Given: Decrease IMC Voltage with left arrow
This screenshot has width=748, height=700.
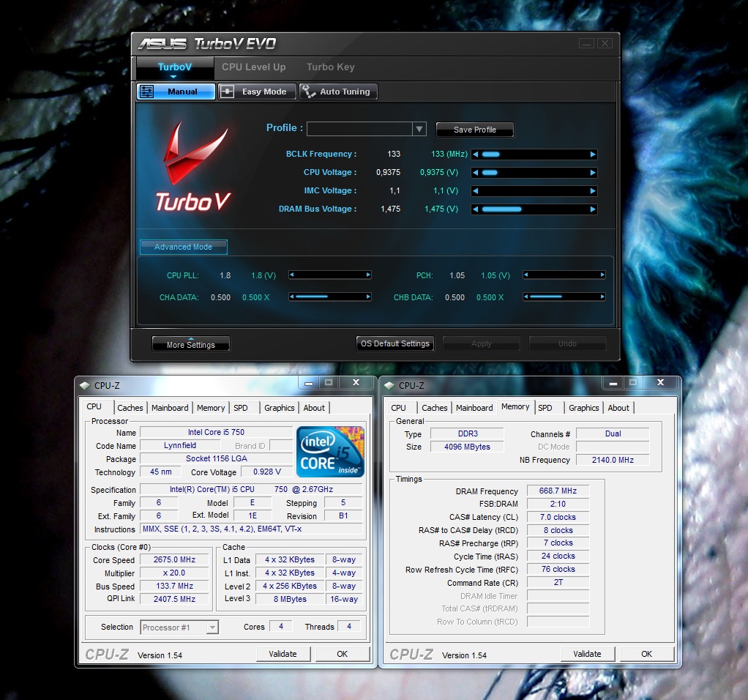Looking at the screenshot, I should (475, 191).
